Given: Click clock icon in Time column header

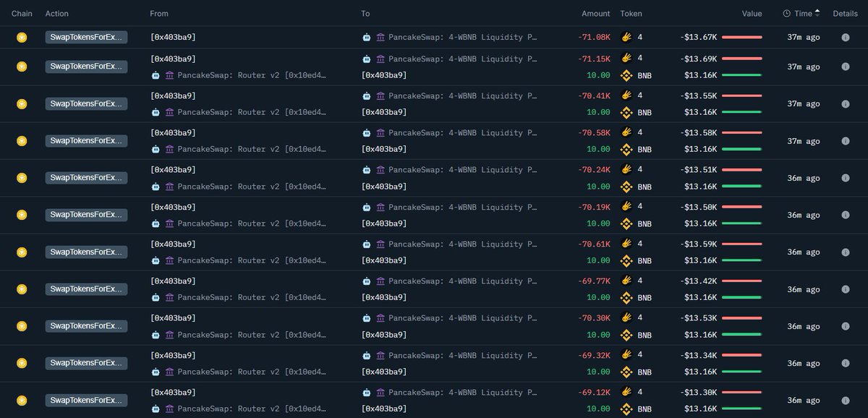Looking at the screenshot, I should [787, 13].
